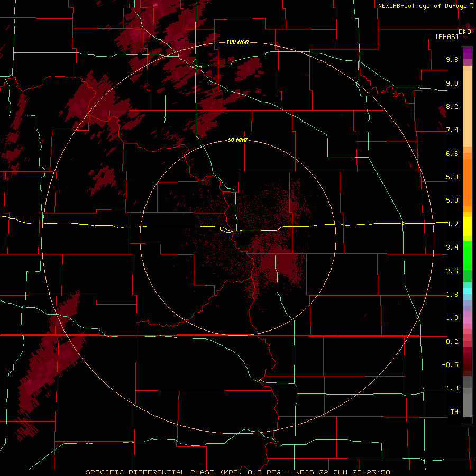
Task: Click the [PHAS] label by the color scale
Action: pos(447,36)
